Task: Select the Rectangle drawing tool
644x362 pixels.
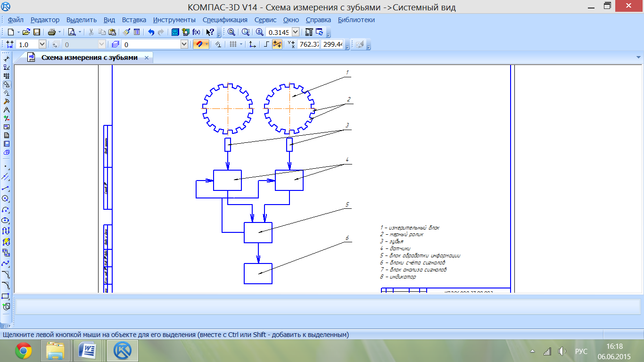Action: coord(6,296)
